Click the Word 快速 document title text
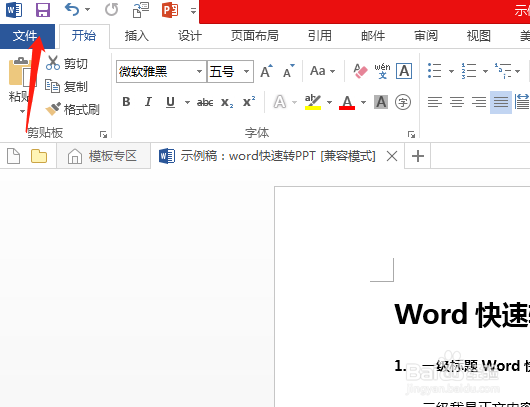 point(462,315)
